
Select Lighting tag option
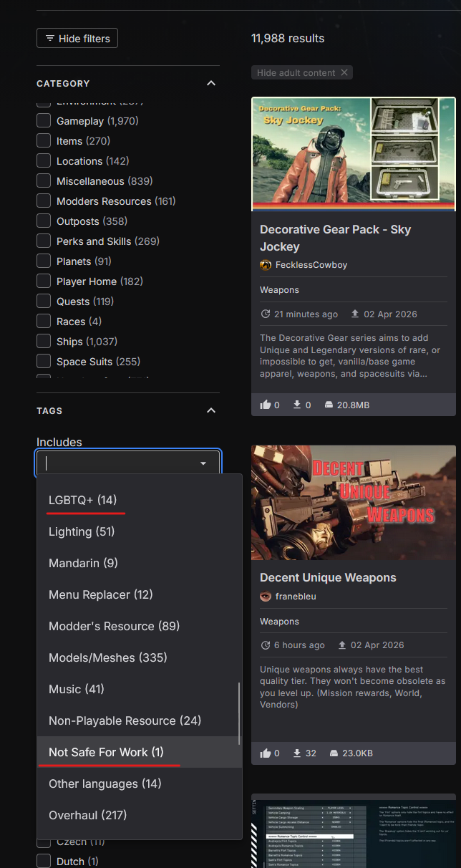140,531
